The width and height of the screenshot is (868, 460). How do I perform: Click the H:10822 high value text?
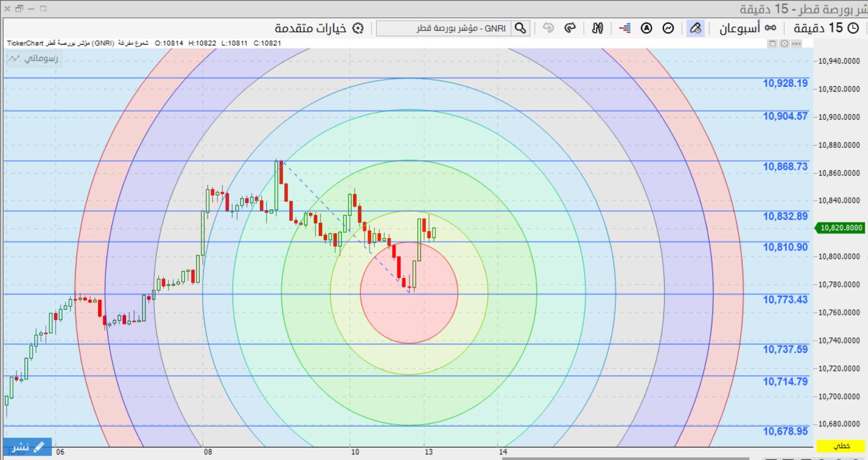click(x=202, y=43)
